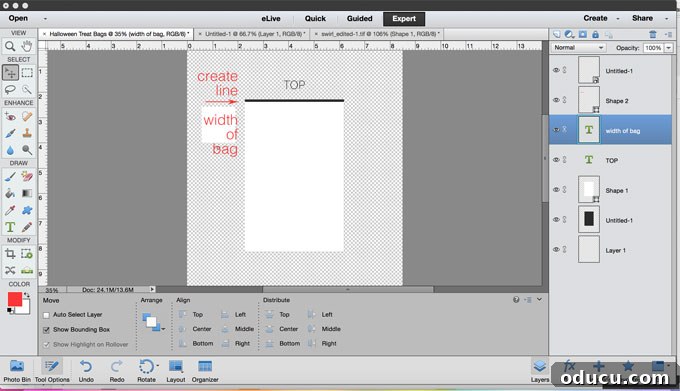
Task: Open the Arrange dropdown
Action: click(153, 322)
